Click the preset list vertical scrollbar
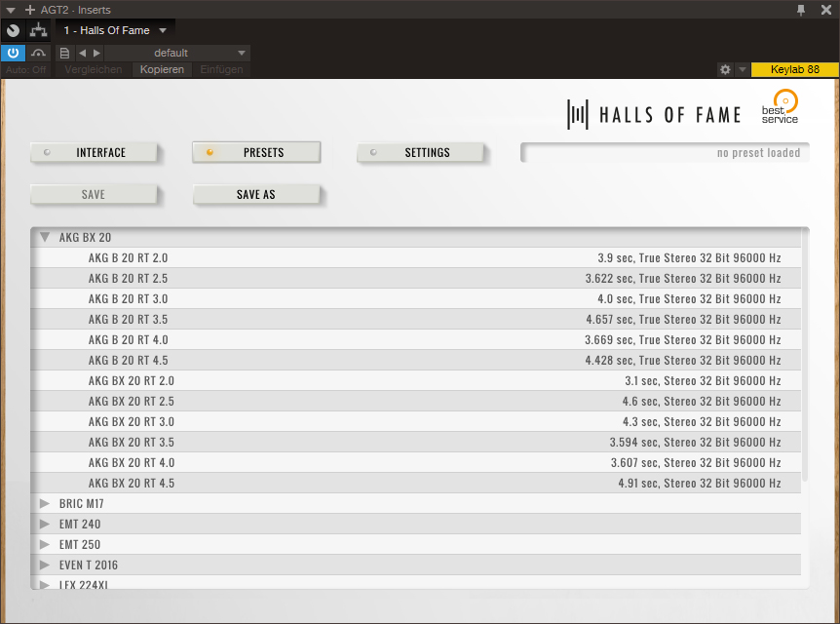 805,355
